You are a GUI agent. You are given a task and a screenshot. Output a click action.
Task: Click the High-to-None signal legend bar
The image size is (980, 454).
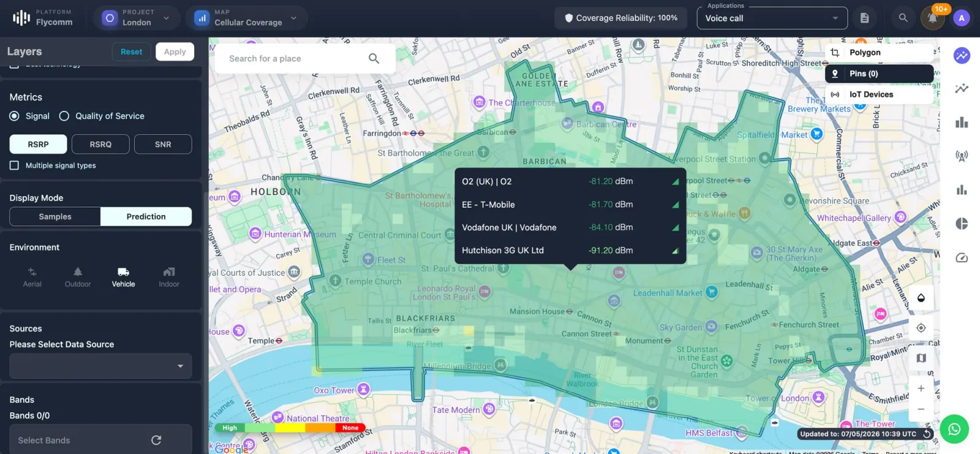290,428
